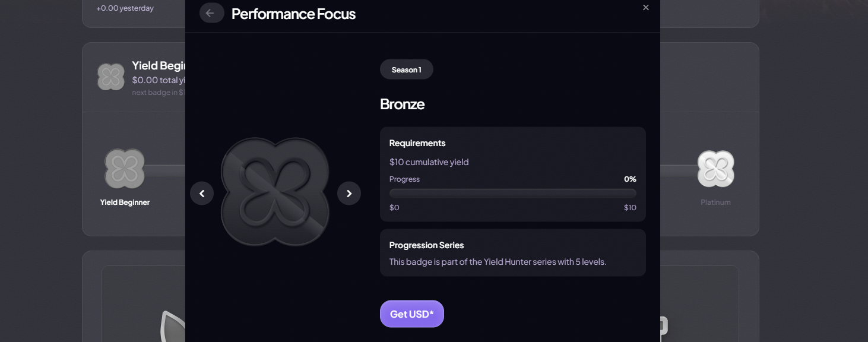
Task: Open the Requirements card
Action: tap(512, 143)
